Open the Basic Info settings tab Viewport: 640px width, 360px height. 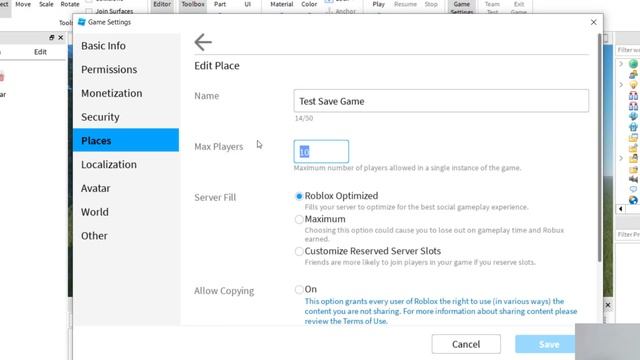[126, 46]
